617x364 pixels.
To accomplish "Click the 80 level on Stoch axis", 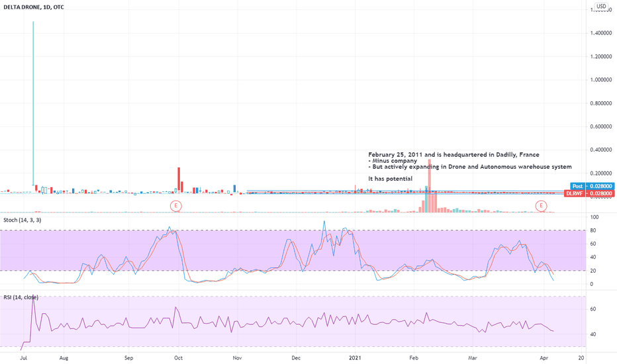I will tap(593, 230).
